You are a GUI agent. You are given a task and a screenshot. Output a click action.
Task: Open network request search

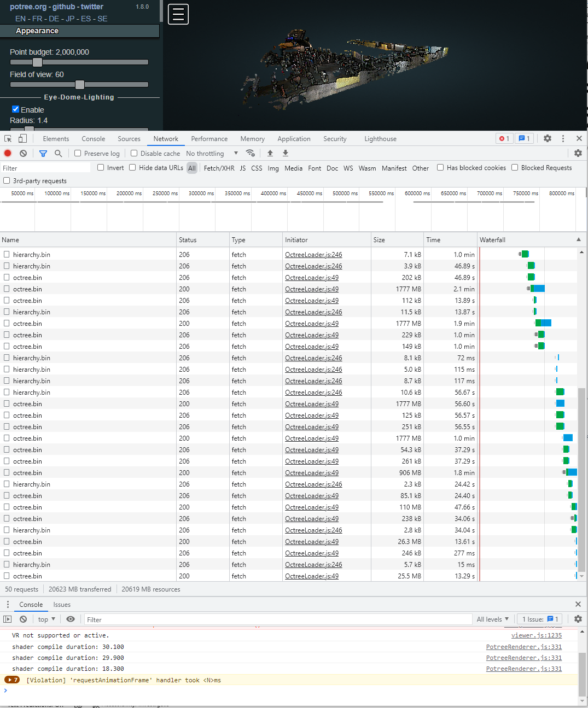coord(58,153)
